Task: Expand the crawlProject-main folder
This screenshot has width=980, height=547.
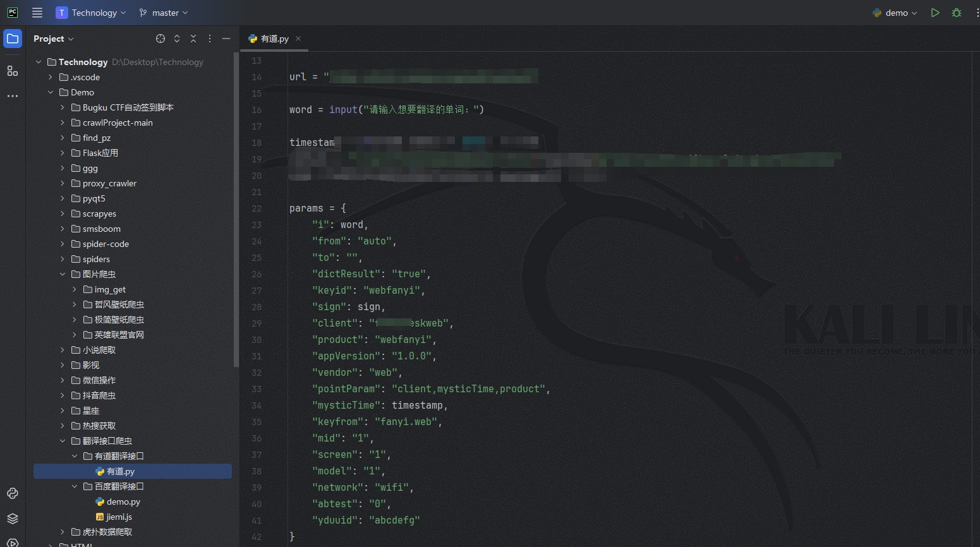Action: 63,123
